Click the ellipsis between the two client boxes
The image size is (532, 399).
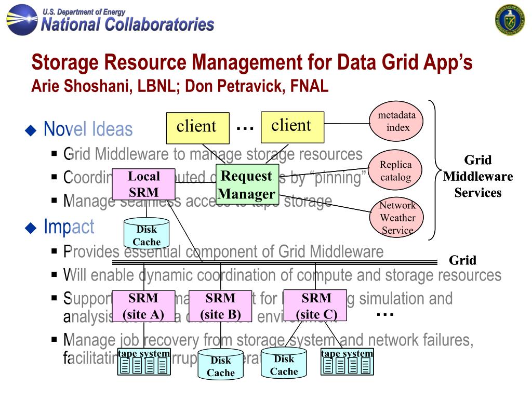click(x=245, y=129)
